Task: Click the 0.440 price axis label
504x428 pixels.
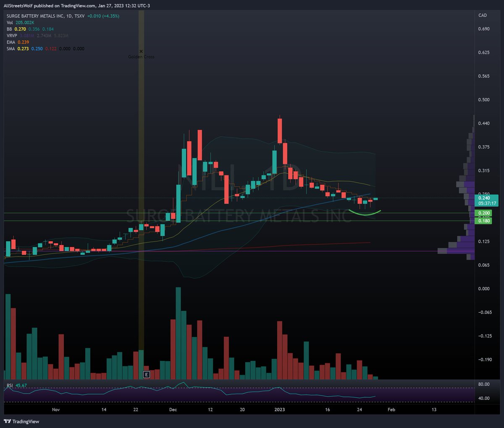Action: click(x=484, y=123)
